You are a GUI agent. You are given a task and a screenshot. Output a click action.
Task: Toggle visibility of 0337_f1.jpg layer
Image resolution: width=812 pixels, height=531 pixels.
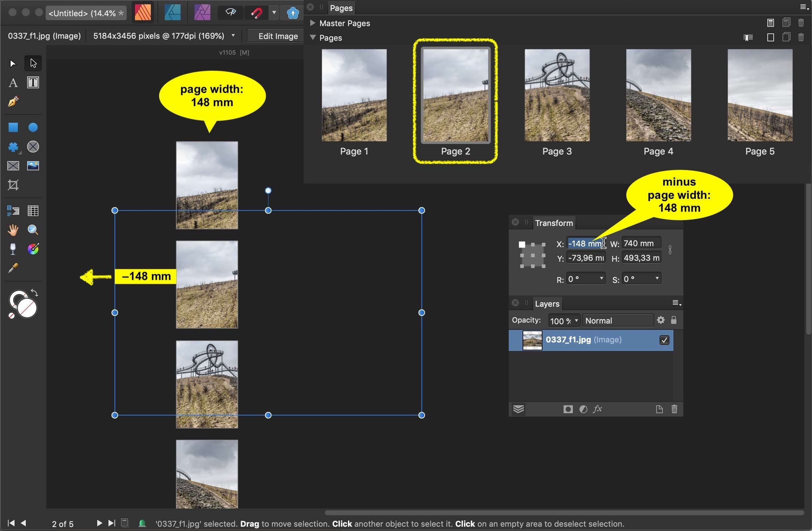664,340
